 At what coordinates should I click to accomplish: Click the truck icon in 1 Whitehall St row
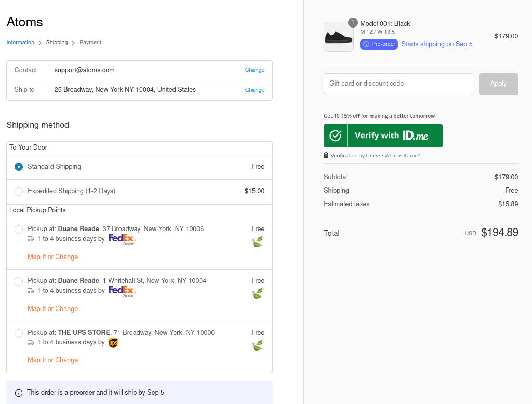point(31,291)
